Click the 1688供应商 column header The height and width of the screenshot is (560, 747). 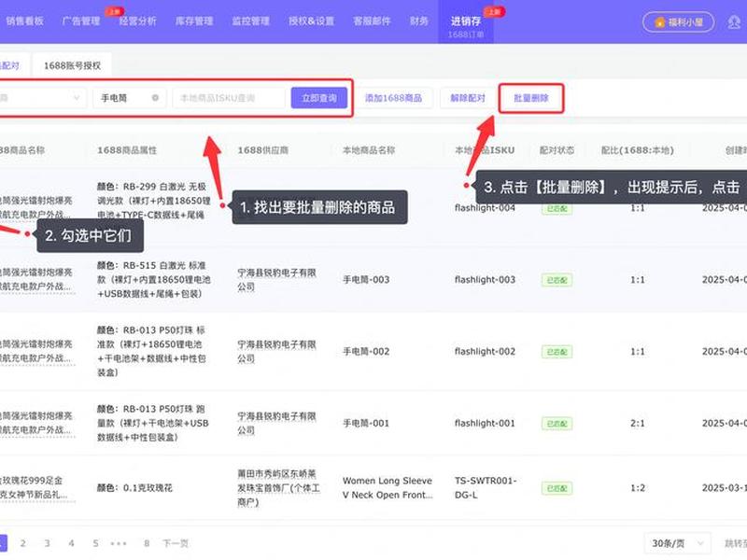pos(263,150)
